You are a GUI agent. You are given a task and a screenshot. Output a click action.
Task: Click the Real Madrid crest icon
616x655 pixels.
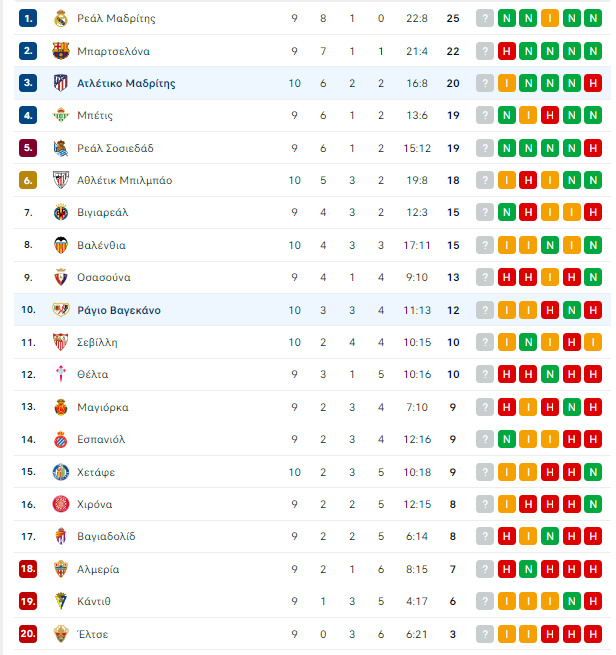tap(61, 18)
